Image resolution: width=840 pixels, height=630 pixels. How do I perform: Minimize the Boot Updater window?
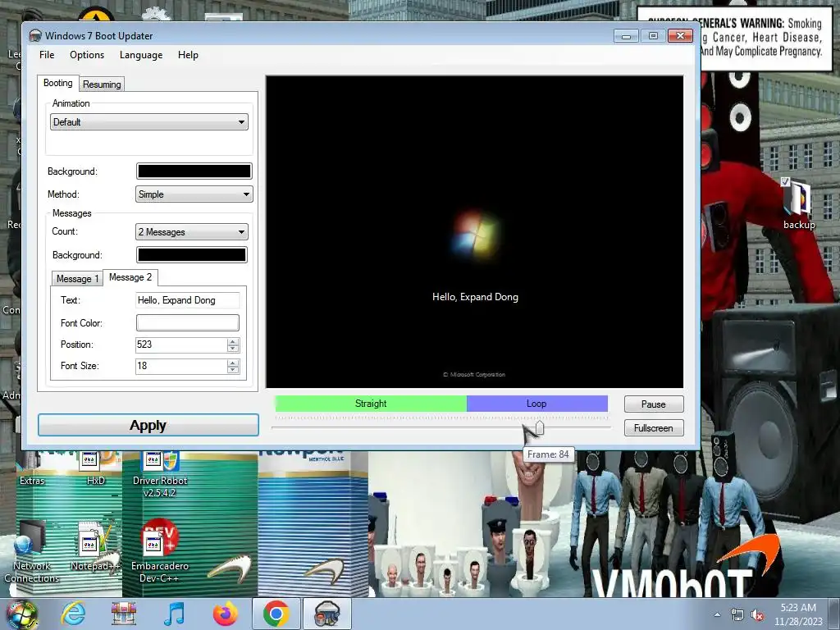(626, 36)
